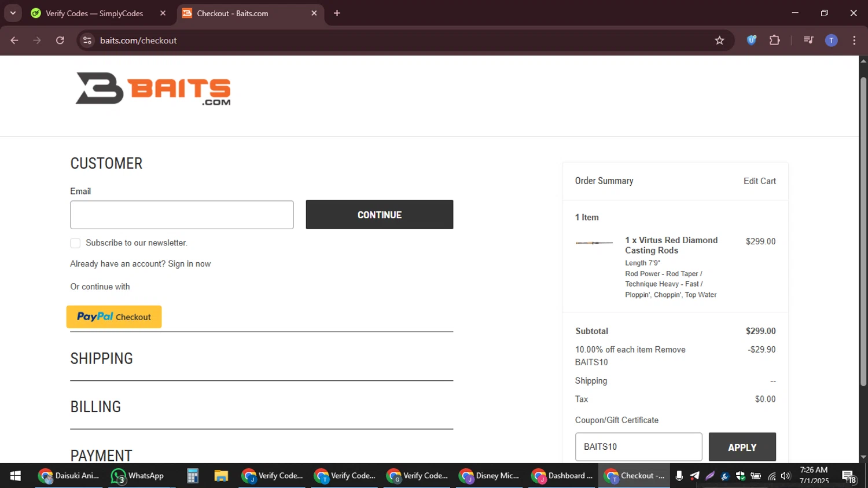Click the purple feather tray icon

(x=710, y=476)
